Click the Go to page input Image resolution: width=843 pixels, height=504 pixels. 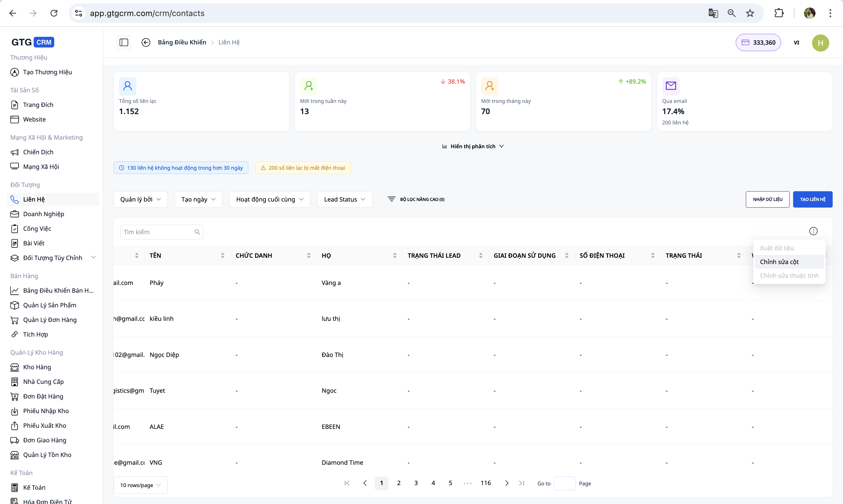(564, 483)
